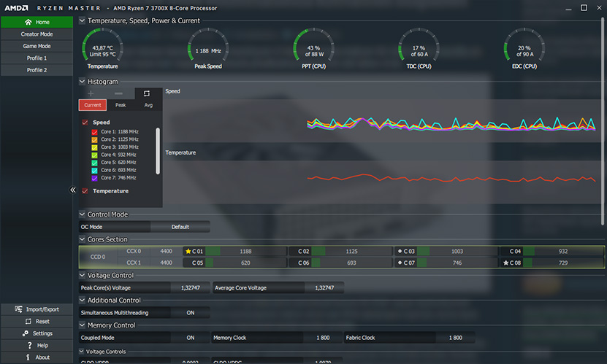Collapse the Temperature, Speed, Power & Current section

pos(82,20)
